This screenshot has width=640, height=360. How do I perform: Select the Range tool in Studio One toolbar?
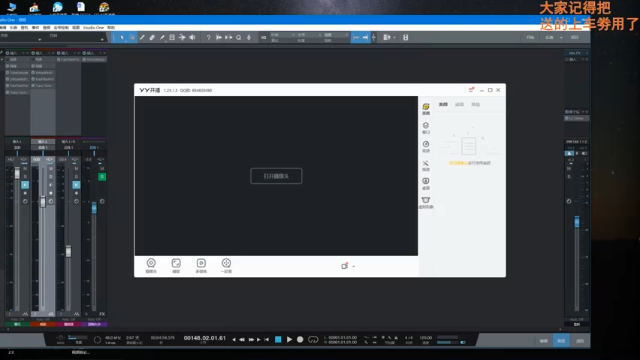tap(131, 38)
